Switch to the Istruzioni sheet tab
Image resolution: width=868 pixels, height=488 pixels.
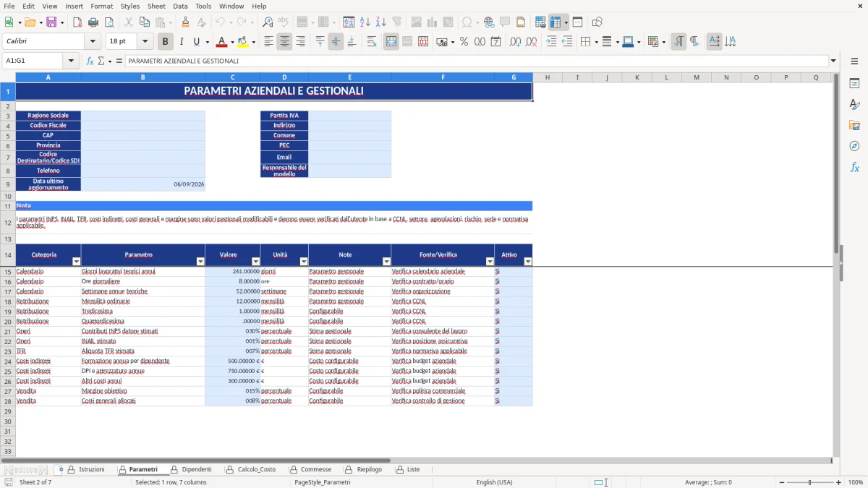point(92,469)
